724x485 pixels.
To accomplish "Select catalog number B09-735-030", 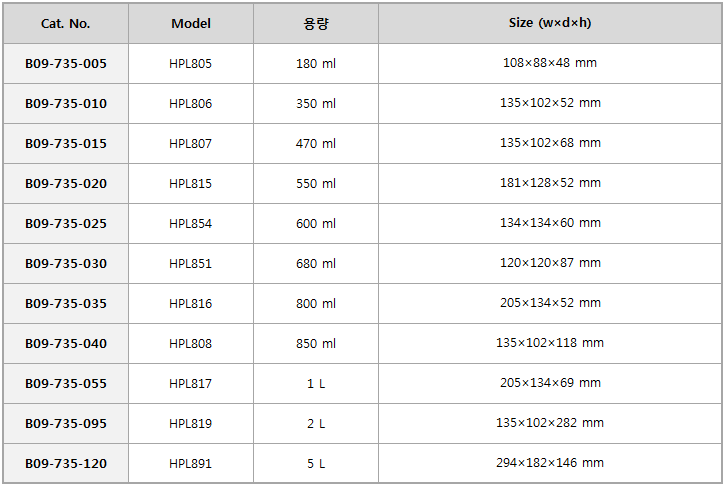I will (66, 263).
